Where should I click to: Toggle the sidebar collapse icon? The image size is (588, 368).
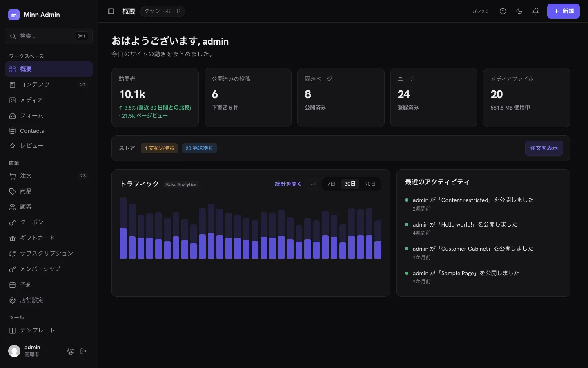111,11
